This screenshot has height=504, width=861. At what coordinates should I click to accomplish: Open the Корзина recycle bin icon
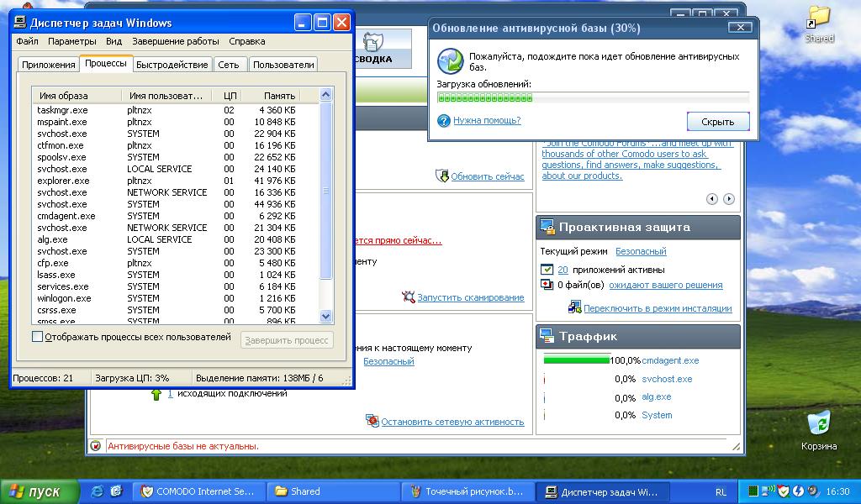(819, 431)
